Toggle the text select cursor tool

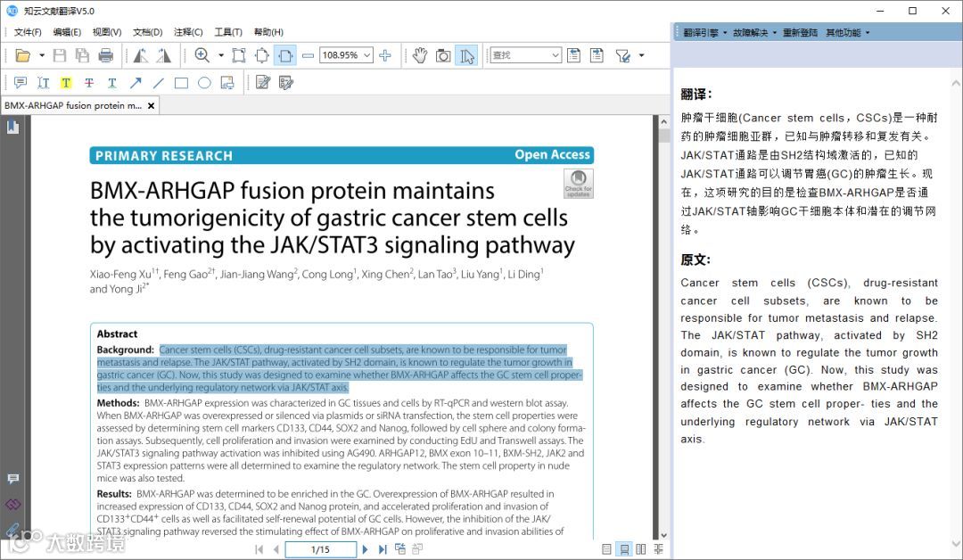tap(466, 55)
